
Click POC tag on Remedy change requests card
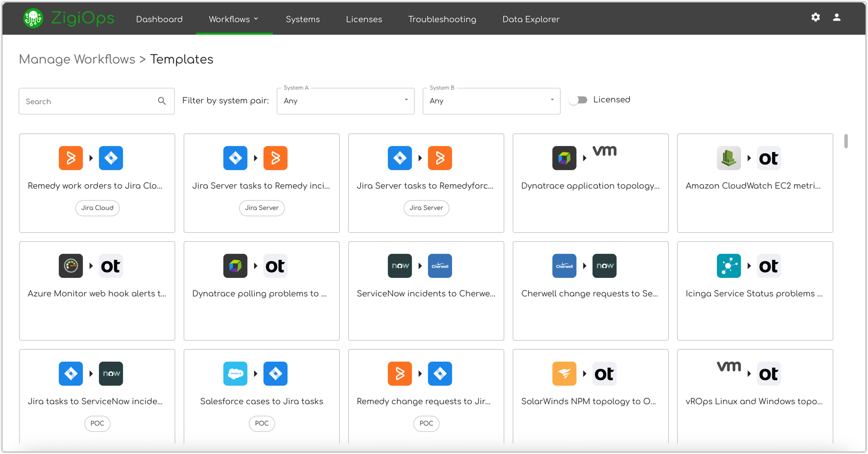click(426, 423)
